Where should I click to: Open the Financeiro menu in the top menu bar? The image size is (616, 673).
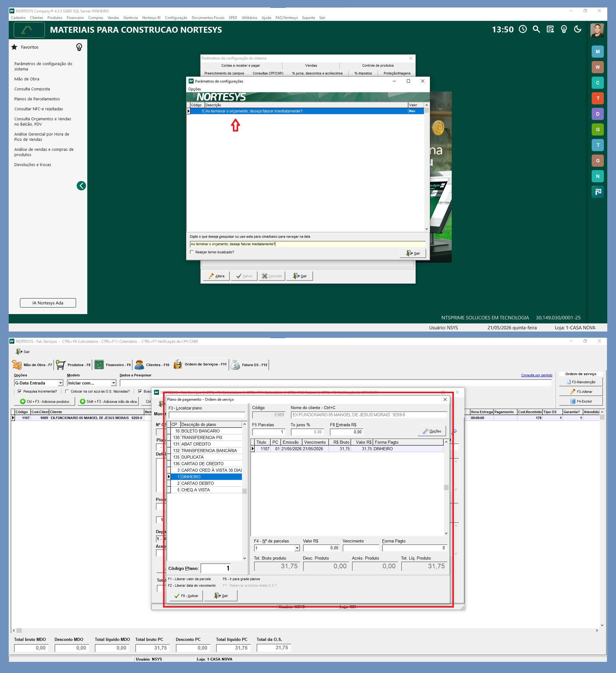point(75,18)
